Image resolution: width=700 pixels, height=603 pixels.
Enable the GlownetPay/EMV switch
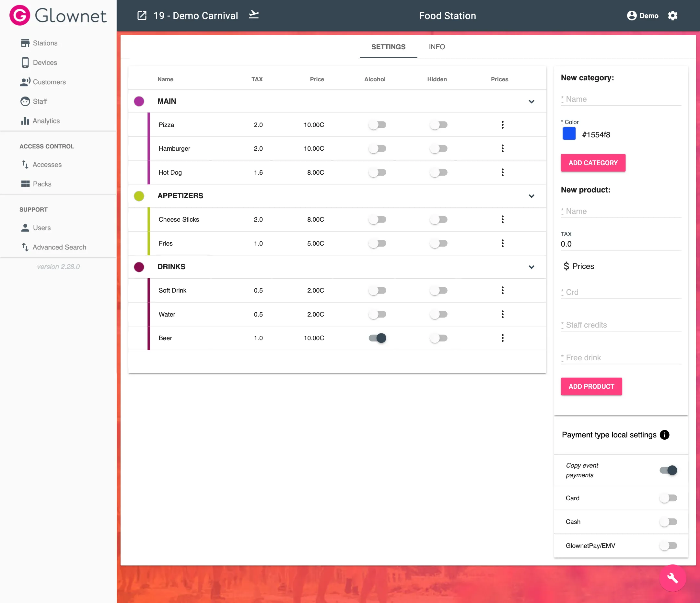click(668, 546)
